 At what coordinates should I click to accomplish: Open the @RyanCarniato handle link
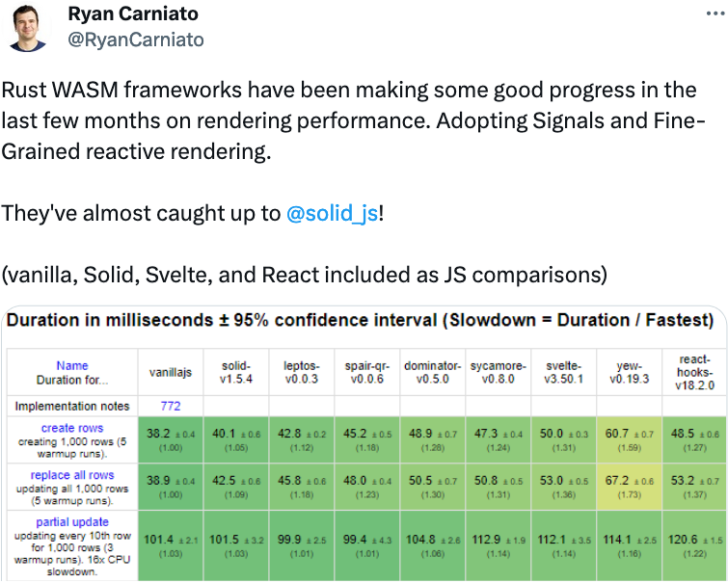[136, 40]
